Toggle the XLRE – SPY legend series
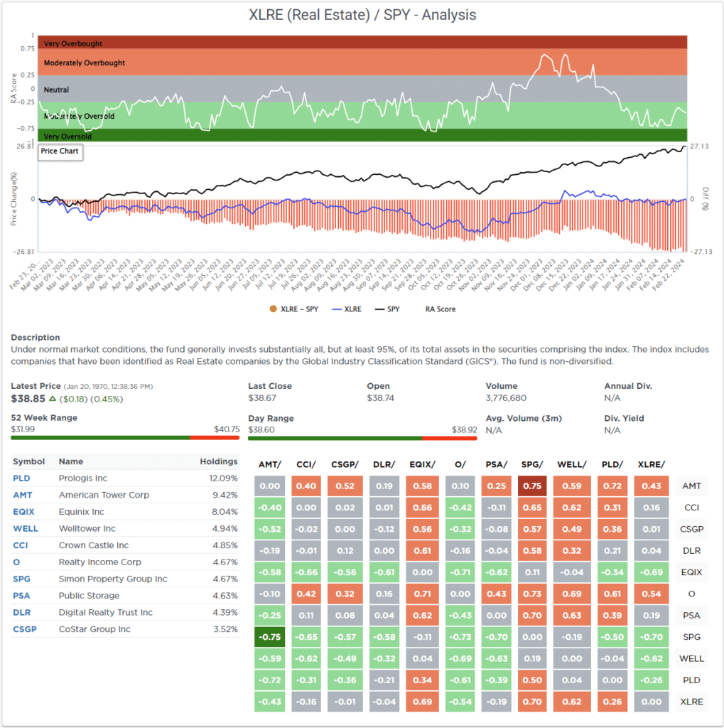Image resolution: width=724 pixels, height=728 pixels. (294, 309)
